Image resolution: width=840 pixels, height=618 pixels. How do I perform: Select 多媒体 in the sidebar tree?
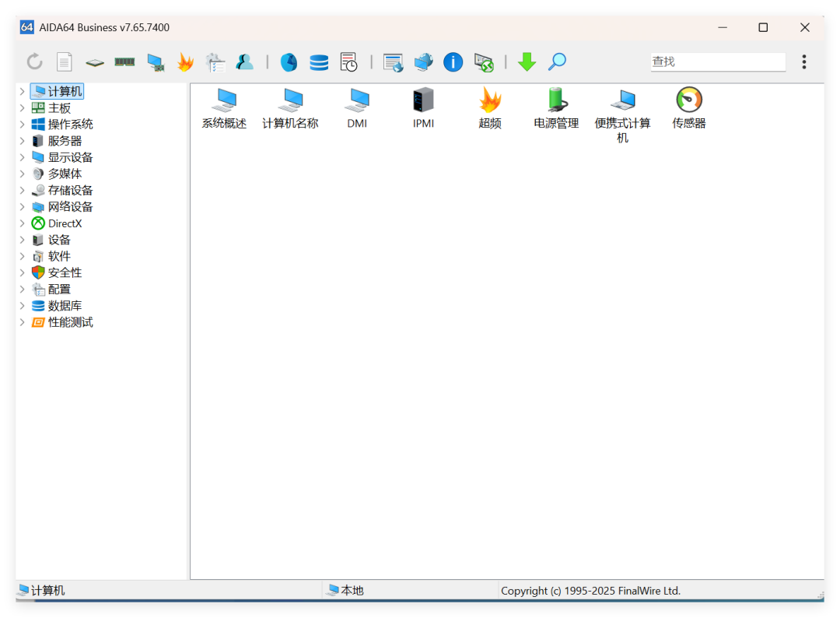pyautogui.click(x=65, y=174)
